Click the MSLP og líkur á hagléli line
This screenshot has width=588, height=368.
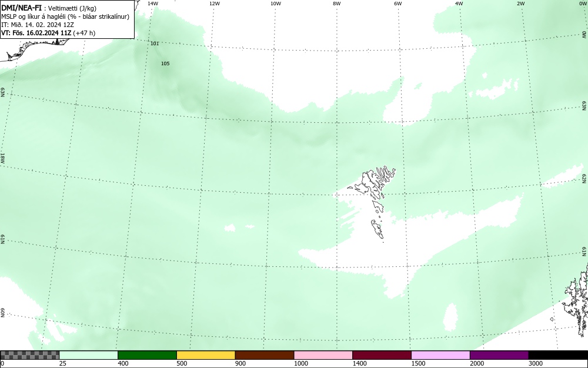[x=65, y=16]
